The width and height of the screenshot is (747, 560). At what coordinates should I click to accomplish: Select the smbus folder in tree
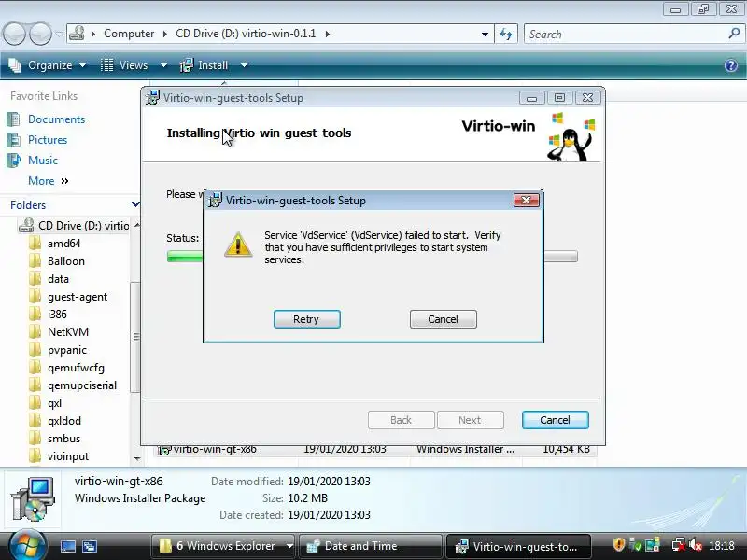63,439
